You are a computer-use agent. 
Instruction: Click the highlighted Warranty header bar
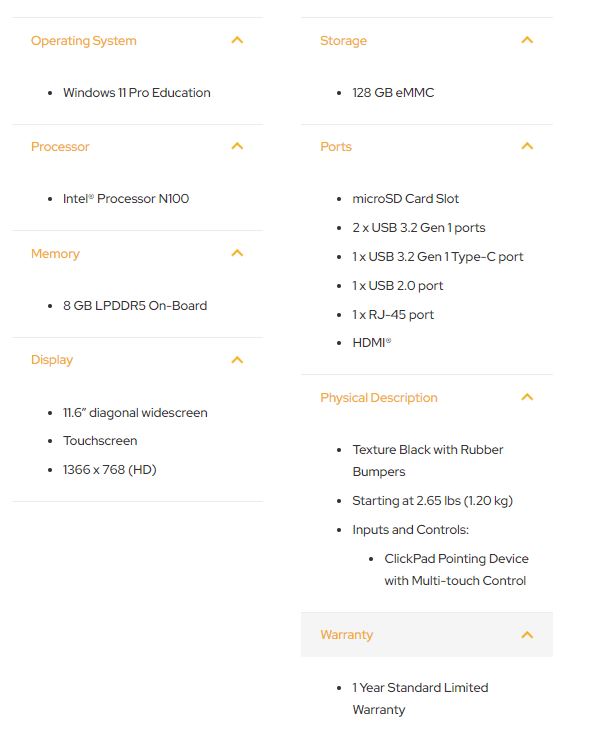pyautogui.click(x=427, y=634)
